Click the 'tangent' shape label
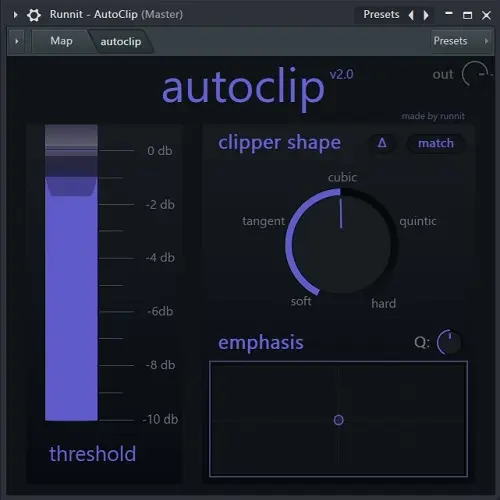 click(x=263, y=221)
